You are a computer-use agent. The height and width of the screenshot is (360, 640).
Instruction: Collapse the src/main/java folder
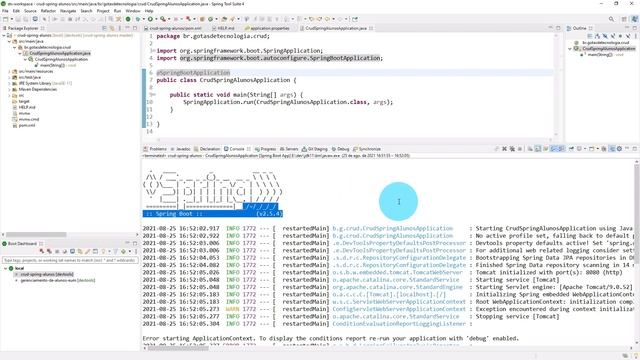(9, 41)
